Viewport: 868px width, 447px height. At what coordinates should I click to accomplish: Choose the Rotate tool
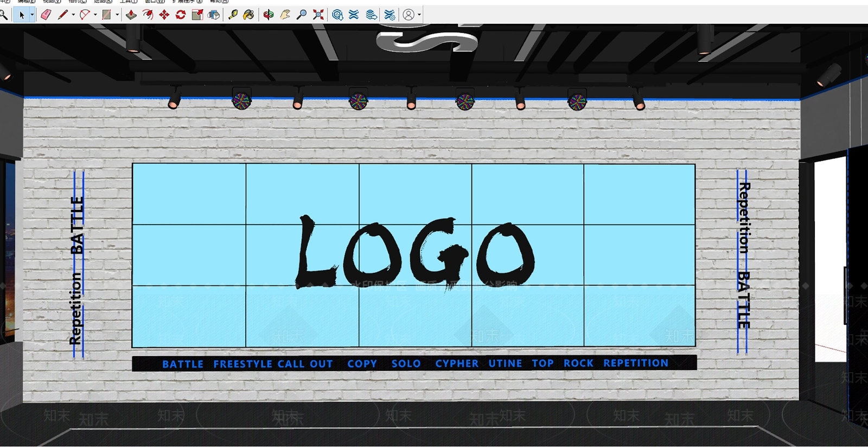[181, 15]
